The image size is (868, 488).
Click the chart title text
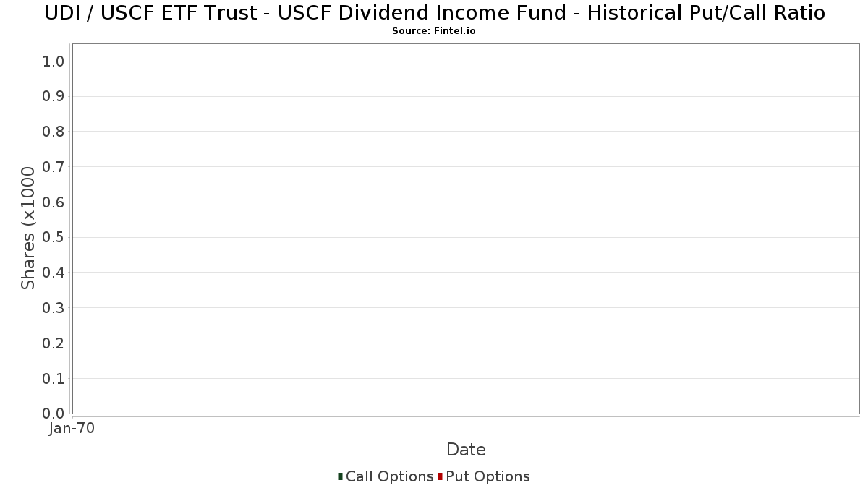435,13
